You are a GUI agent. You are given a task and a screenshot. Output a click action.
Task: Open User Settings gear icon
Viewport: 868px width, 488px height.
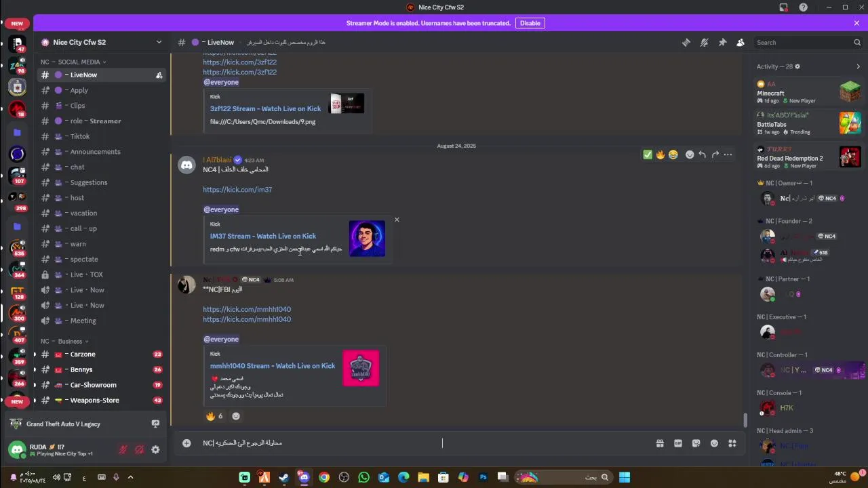tap(155, 449)
